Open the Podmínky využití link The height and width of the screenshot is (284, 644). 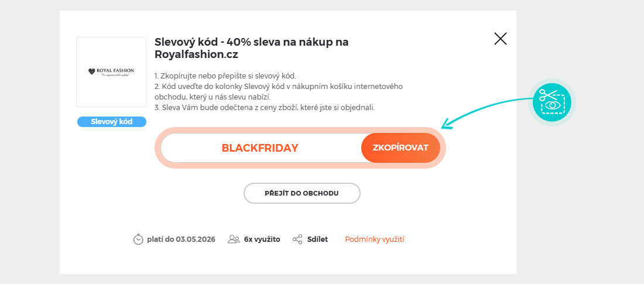click(x=375, y=239)
